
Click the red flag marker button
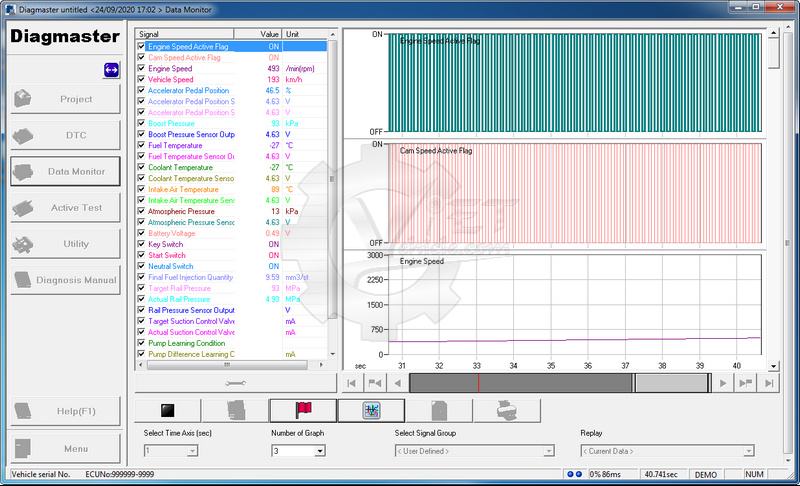click(x=302, y=409)
